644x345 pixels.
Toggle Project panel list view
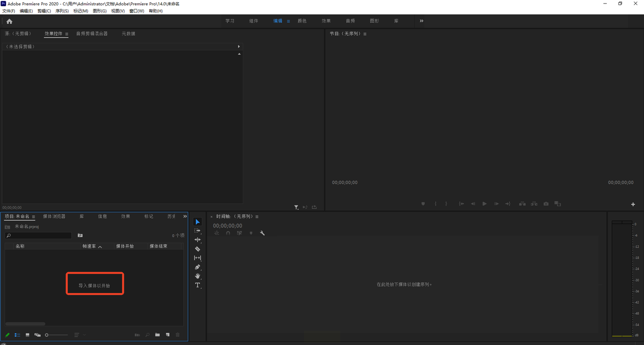click(x=17, y=335)
